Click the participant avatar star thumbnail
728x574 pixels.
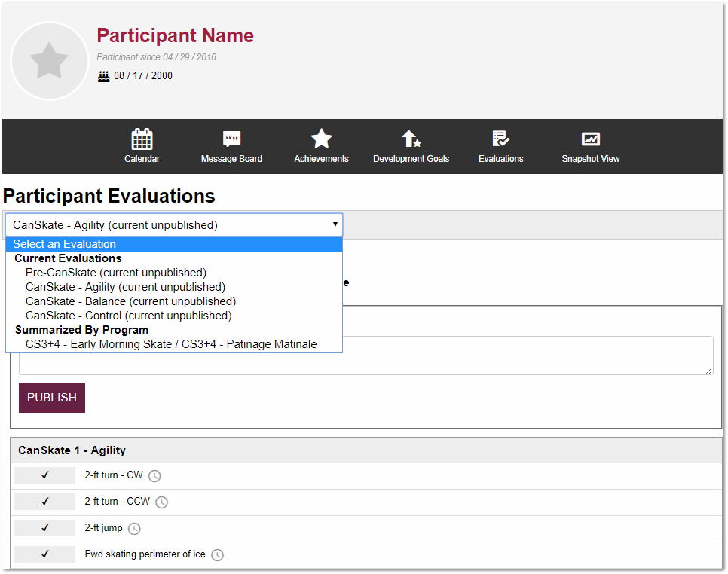[x=50, y=61]
